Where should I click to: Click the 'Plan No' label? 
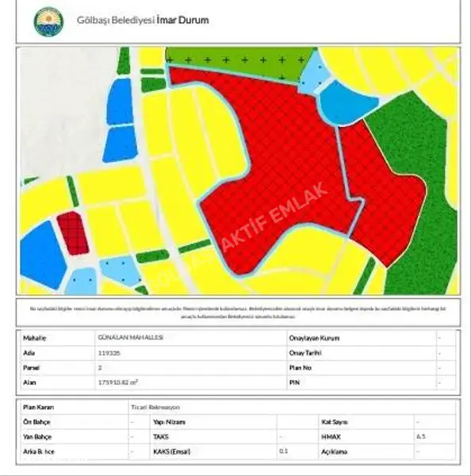point(301,367)
